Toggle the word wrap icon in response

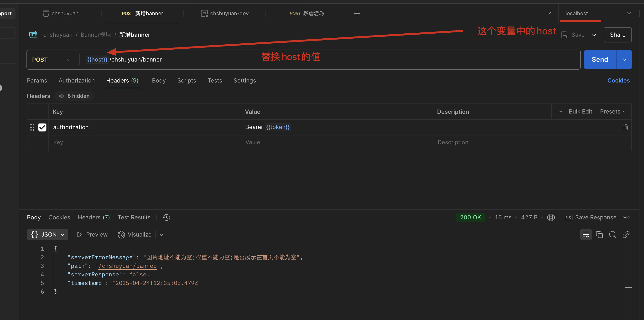(x=586, y=234)
